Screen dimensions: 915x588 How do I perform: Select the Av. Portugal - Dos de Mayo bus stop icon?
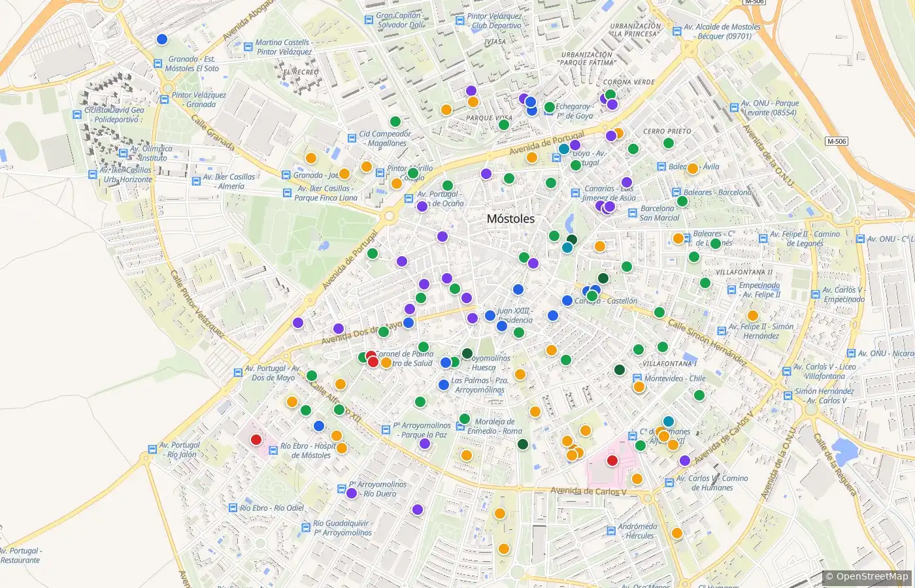tap(239, 372)
